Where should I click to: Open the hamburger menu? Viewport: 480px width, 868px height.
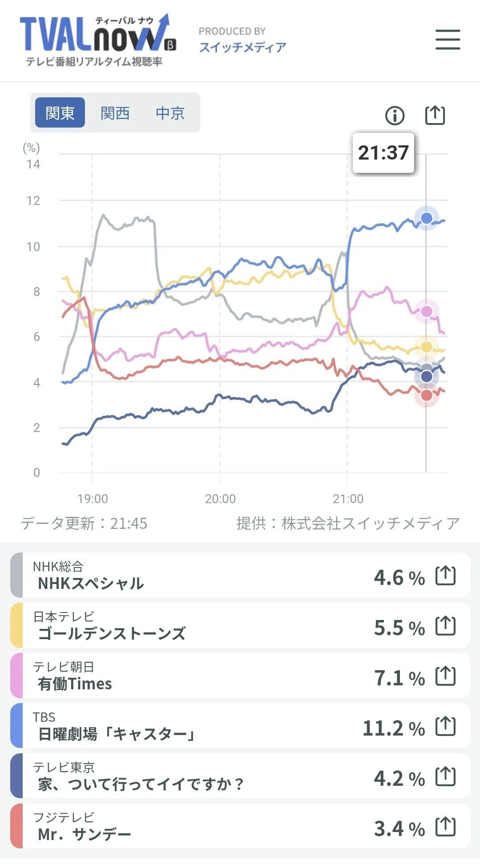click(448, 40)
